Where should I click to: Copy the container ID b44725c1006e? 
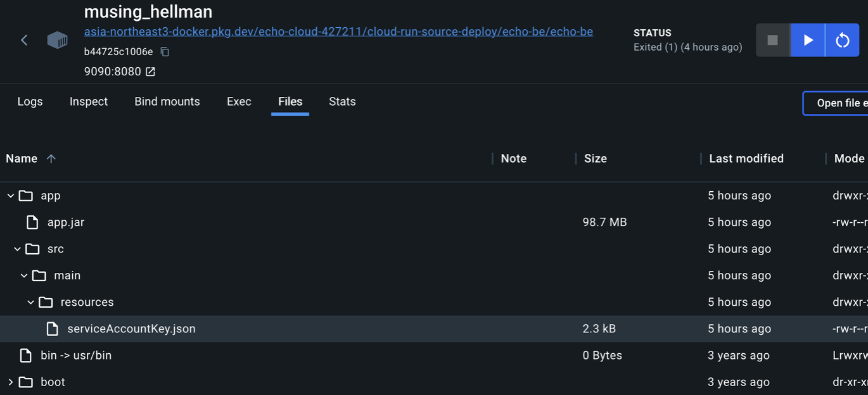point(165,52)
